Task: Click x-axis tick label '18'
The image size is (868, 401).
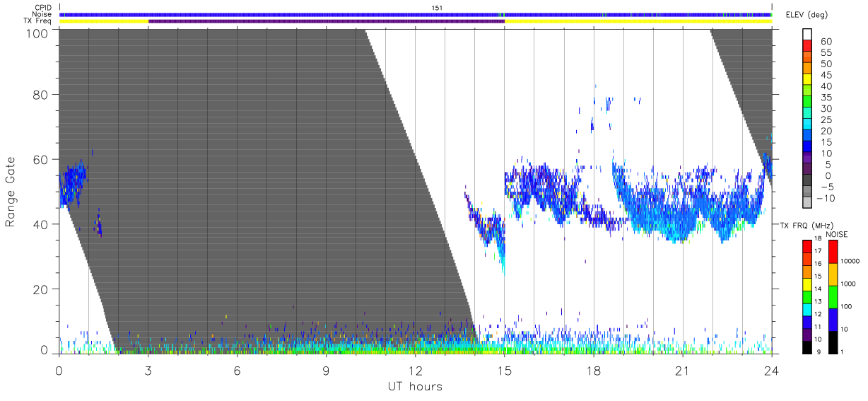Action: pos(593,370)
